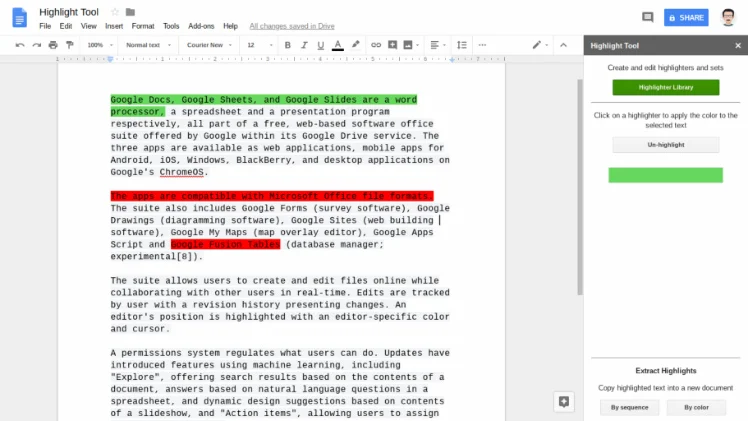Open the move-to-folder icon
Screen dimensions: 748x421
click(130, 12)
